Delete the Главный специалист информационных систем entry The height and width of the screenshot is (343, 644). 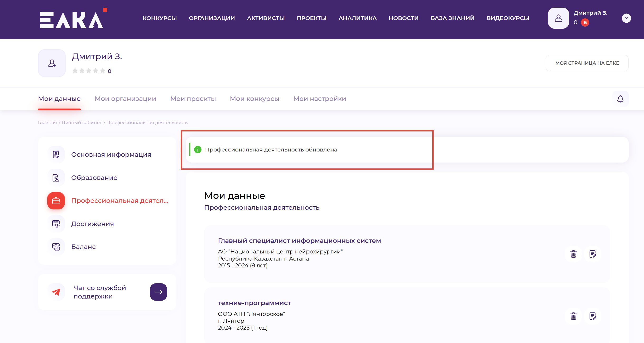click(573, 254)
